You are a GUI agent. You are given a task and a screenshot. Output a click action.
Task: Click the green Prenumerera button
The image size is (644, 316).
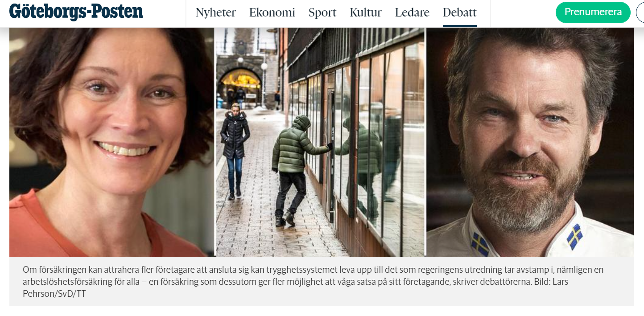pyautogui.click(x=593, y=12)
